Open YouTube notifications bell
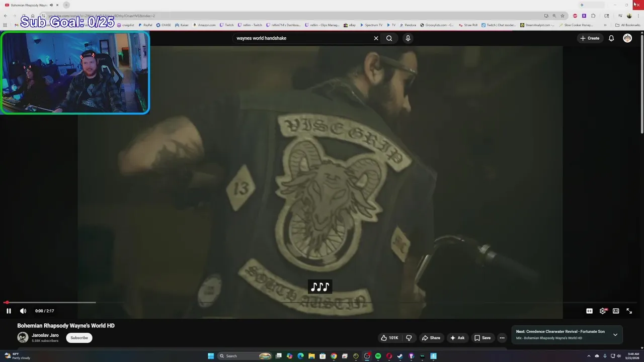 coord(611,38)
